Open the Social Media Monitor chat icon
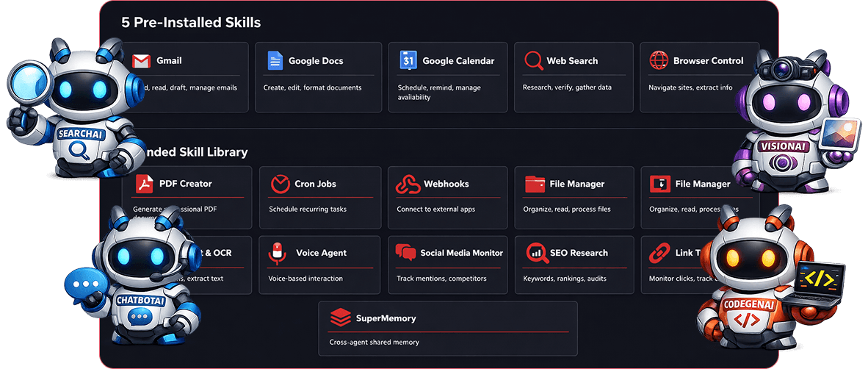The image size is (868, 369). pyautogui.click(x=406, y=253)
